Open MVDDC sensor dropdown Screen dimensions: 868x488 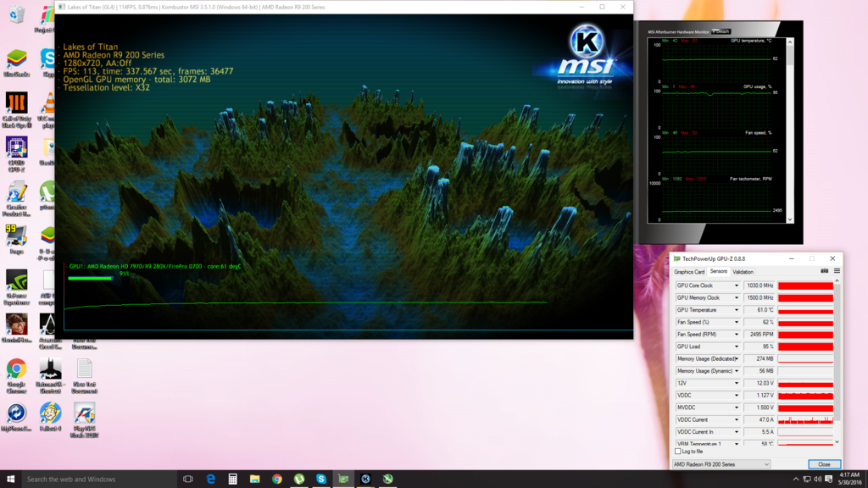tap(737, 408)
